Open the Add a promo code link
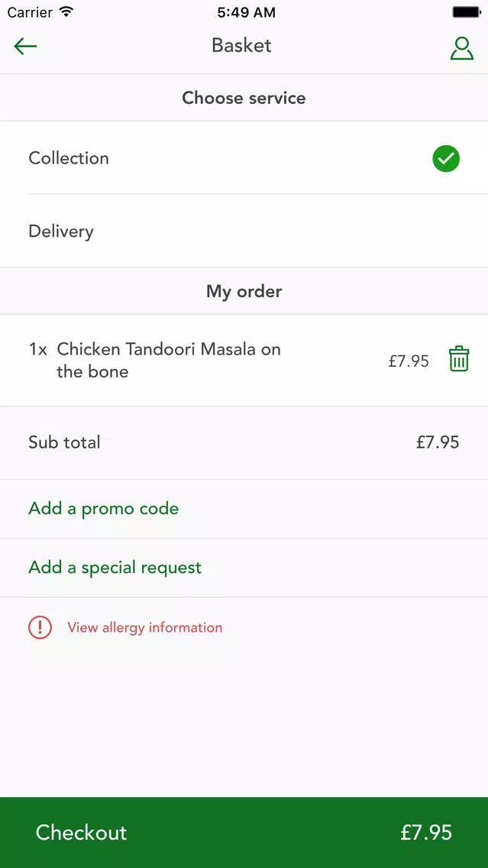488x868 pixels. [103, 509]
